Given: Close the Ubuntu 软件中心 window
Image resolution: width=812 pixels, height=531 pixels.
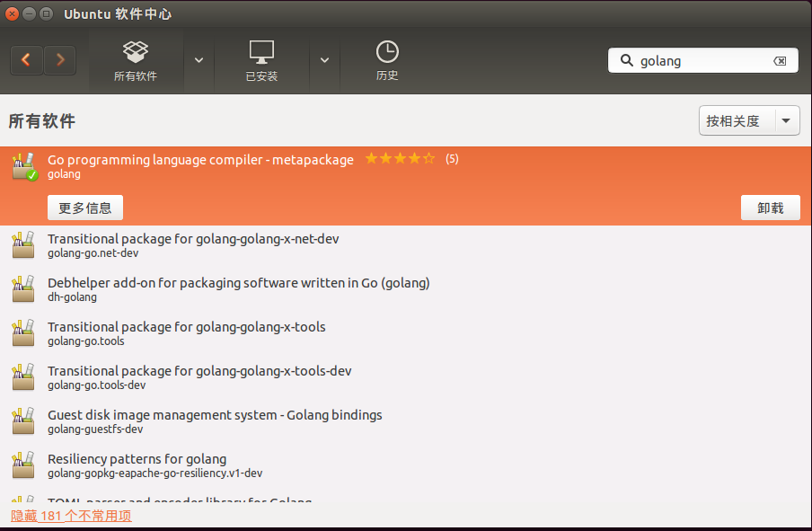Looking at the screenshot, I should [12, 14].
